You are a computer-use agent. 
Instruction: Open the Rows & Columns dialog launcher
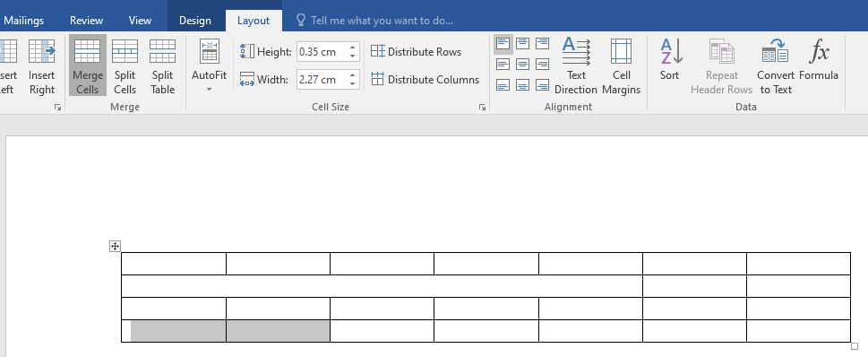pos(57,108)
